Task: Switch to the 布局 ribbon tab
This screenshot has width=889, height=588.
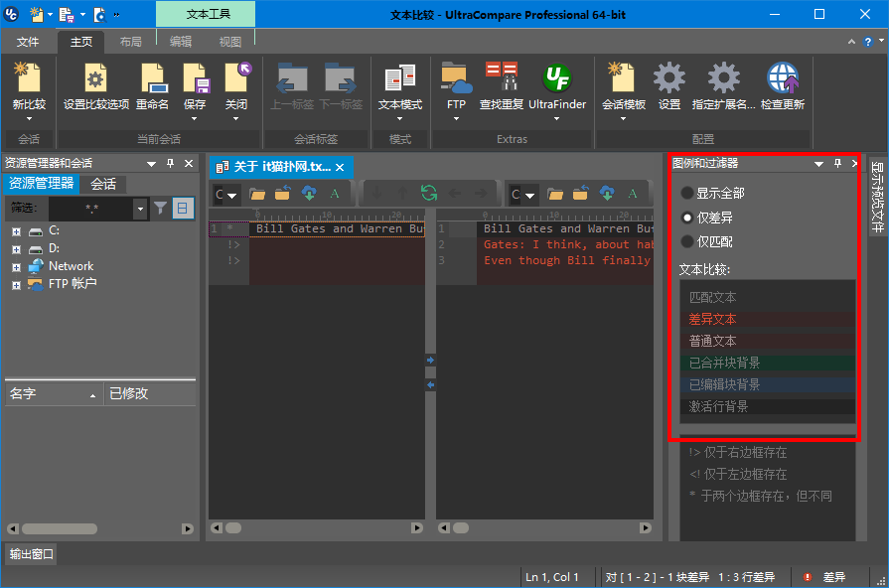Action: 131,42
